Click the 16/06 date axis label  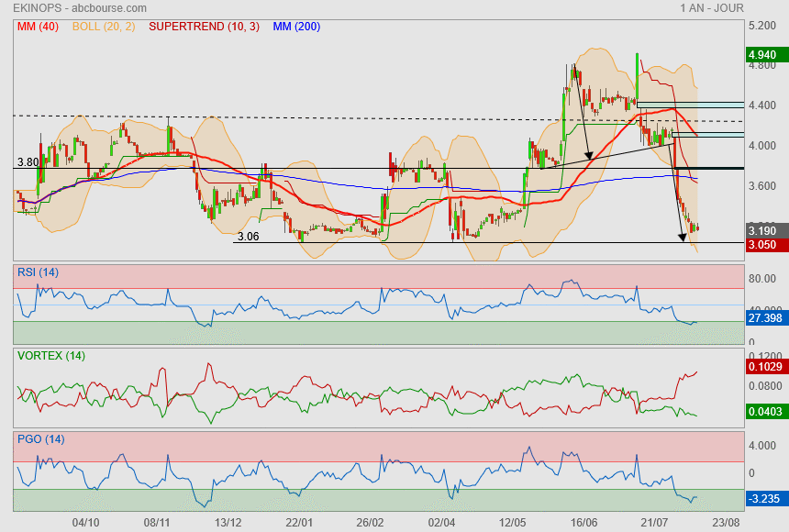[583, 523]
